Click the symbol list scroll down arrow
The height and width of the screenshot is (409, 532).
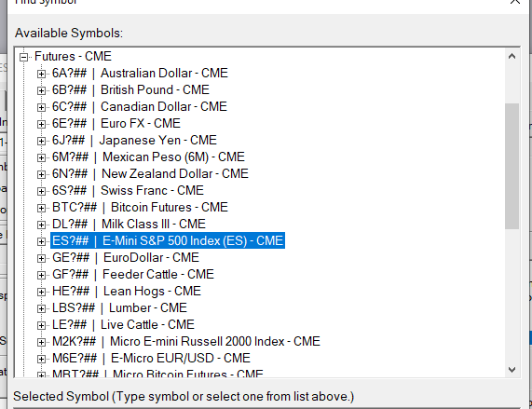(x=512, y=369)
